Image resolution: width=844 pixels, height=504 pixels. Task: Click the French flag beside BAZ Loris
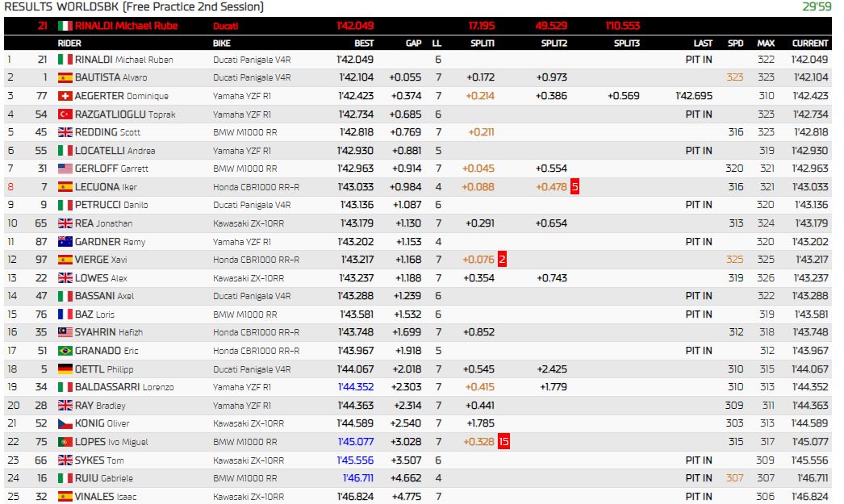click(x=65, y=314)
